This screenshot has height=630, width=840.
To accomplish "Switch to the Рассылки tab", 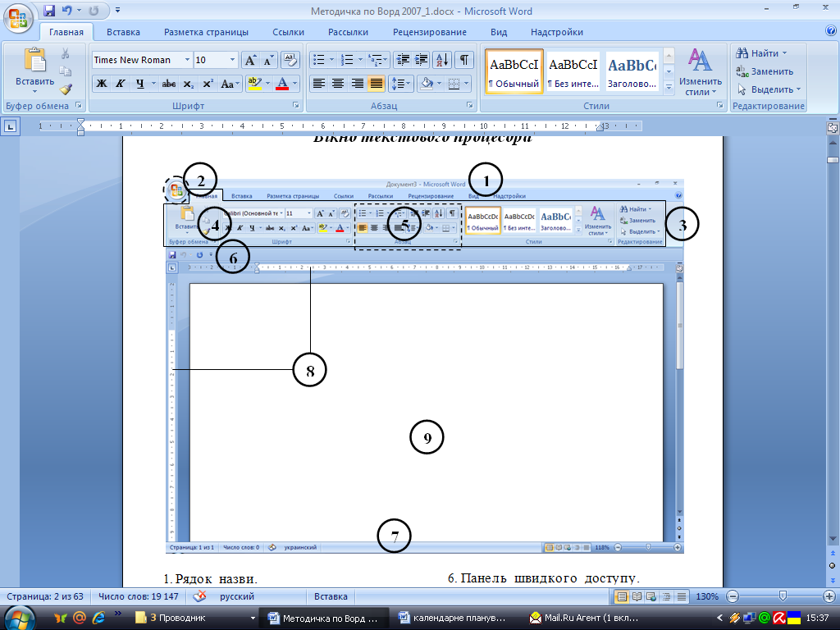I will (348, 32).
